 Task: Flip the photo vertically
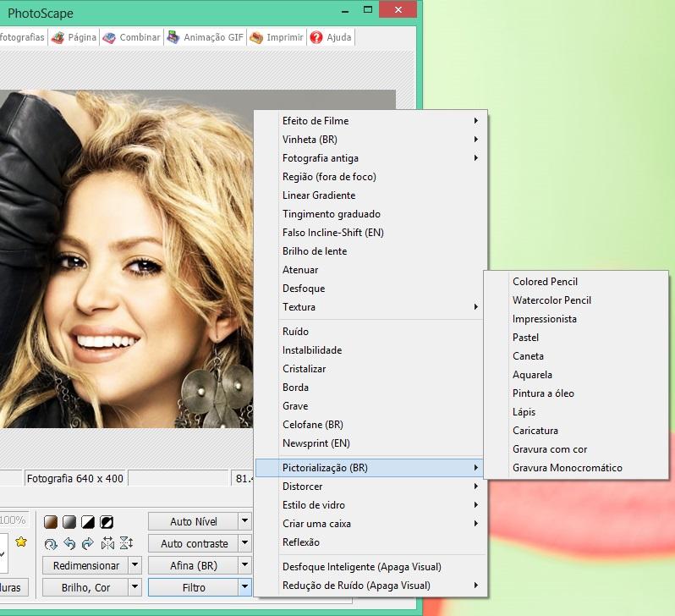click(x=126, y=543)
